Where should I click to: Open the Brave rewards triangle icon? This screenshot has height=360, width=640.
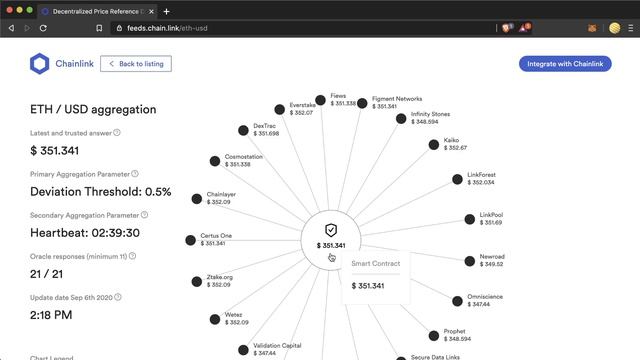click(x=524, y=28)
